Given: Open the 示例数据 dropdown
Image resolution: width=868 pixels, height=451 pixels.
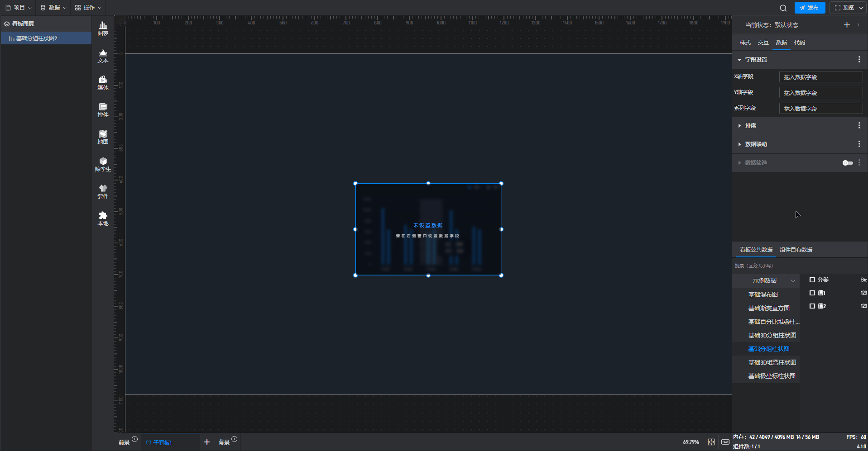Looking at the screenshot, I should click(766, 280).
